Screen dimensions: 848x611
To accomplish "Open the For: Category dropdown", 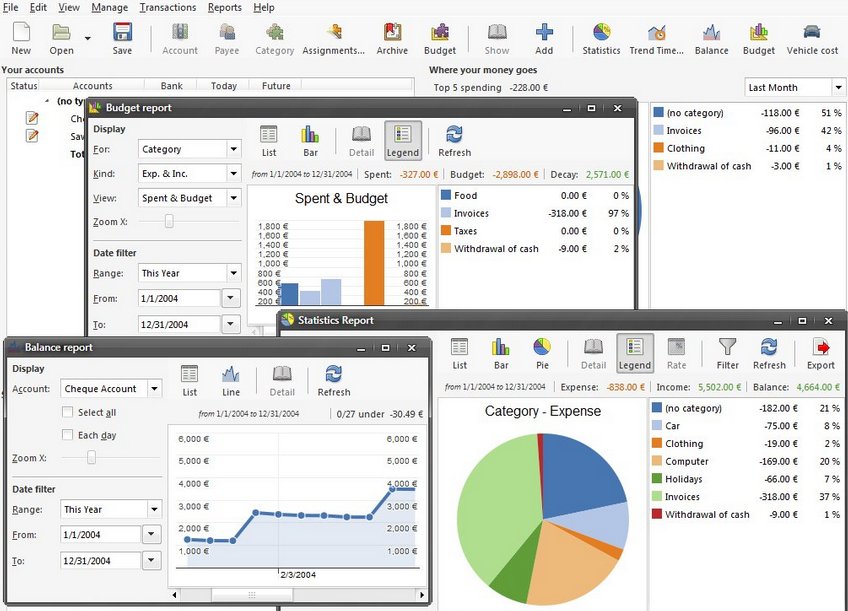I will (189, 149).
